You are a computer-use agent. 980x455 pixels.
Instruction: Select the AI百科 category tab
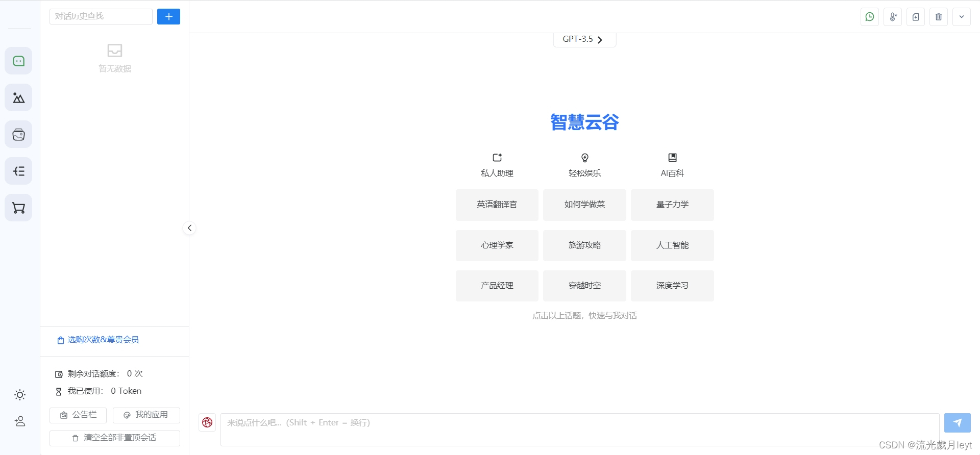[x=672, y=165]
